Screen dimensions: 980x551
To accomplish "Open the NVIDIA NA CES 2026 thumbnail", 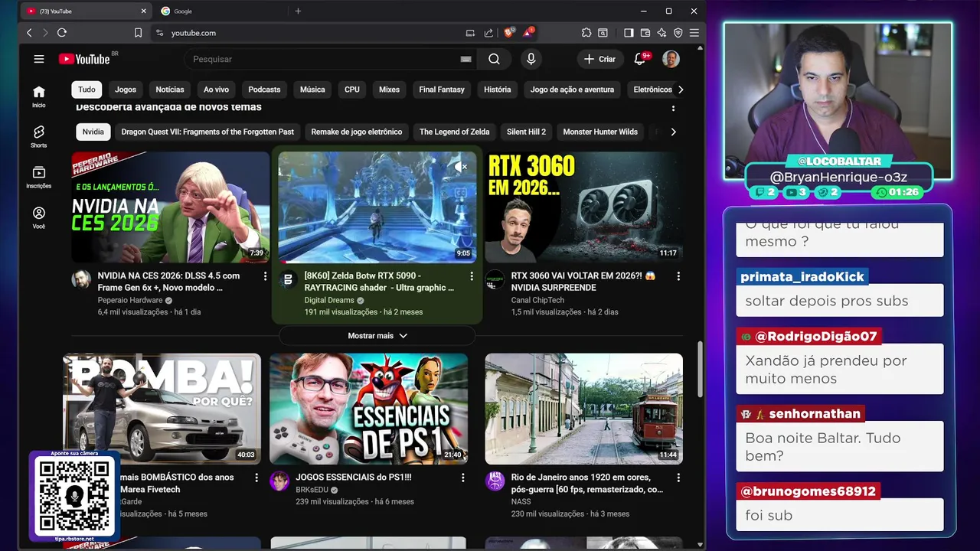I will click(x=170, y=207).
